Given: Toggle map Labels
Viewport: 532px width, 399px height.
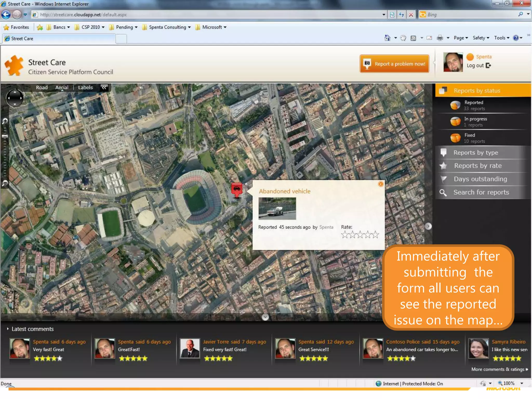Looking at the screenshot, I should [x=85, y=88].
